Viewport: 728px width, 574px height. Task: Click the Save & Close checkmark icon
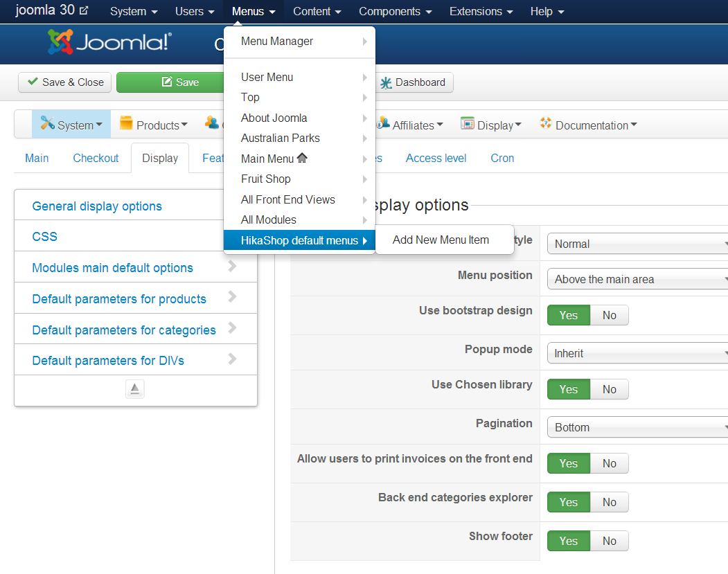pyautogui.click(x=33, y=81)
